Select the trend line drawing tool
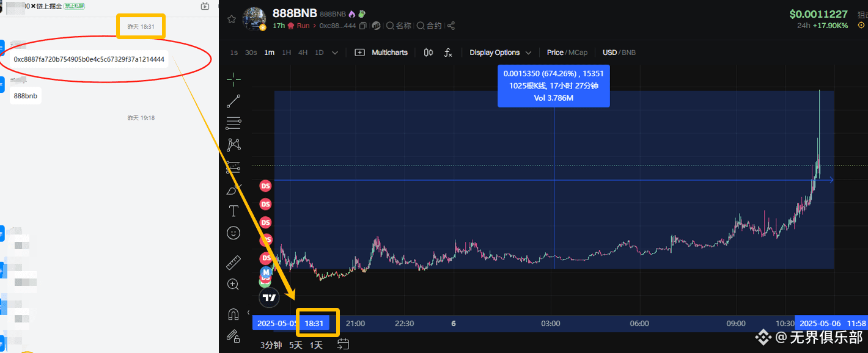The height and width of the screenshot is (353, 868). [234, 101]
